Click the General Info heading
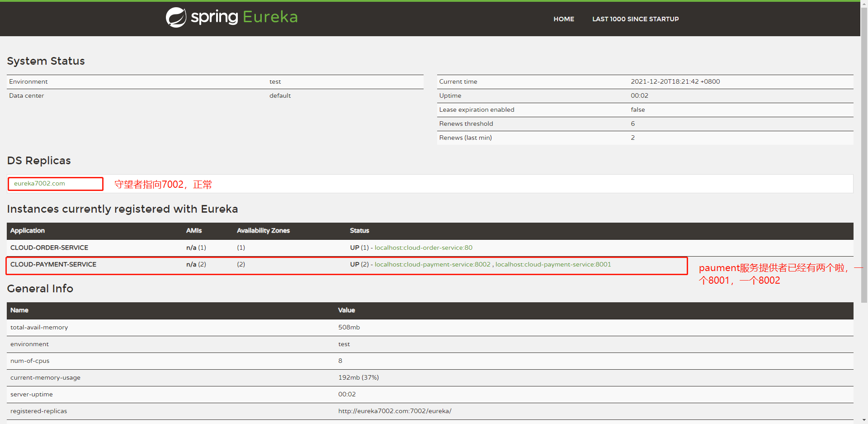Image resolution: width=868 pixels, height=424 pixels. 40,289
